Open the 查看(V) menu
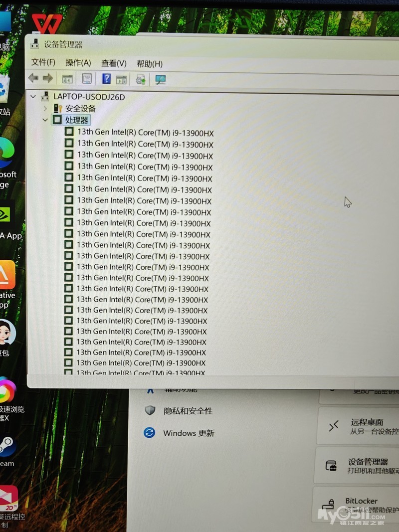The height and width of the screenshot is (532, 399). 114,63
